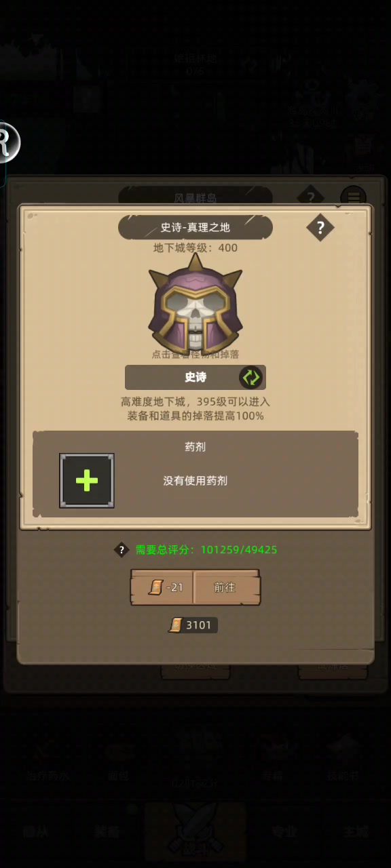The width and height of the screenshot is (391, 868).
Task: Open the 风暴群岛 help question mark
Action: pyautogui.click(x=310, y=197)
